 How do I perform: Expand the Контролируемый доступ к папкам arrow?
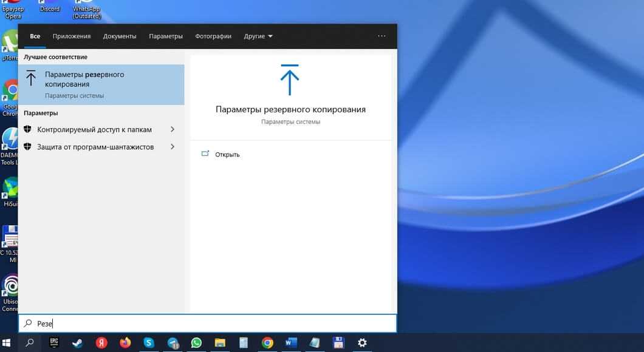click(173, 130)
